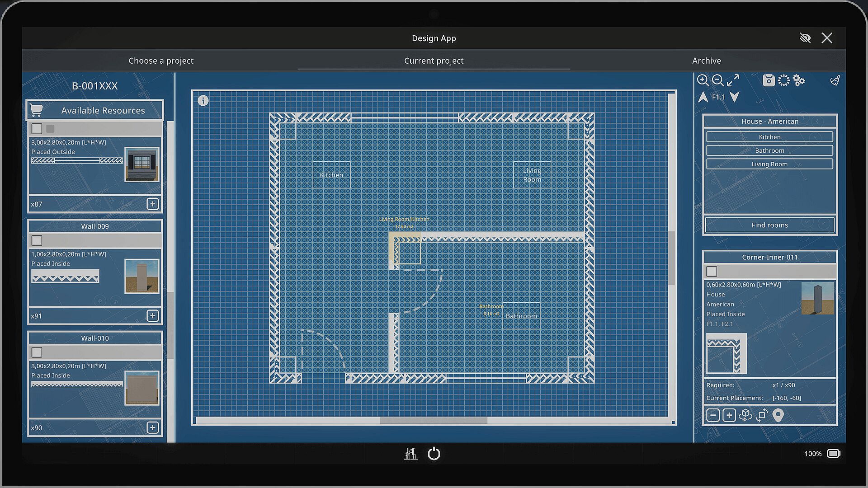Add a Wall-010 piece with its plus button
868x488 pixels.
click(152, 427)
